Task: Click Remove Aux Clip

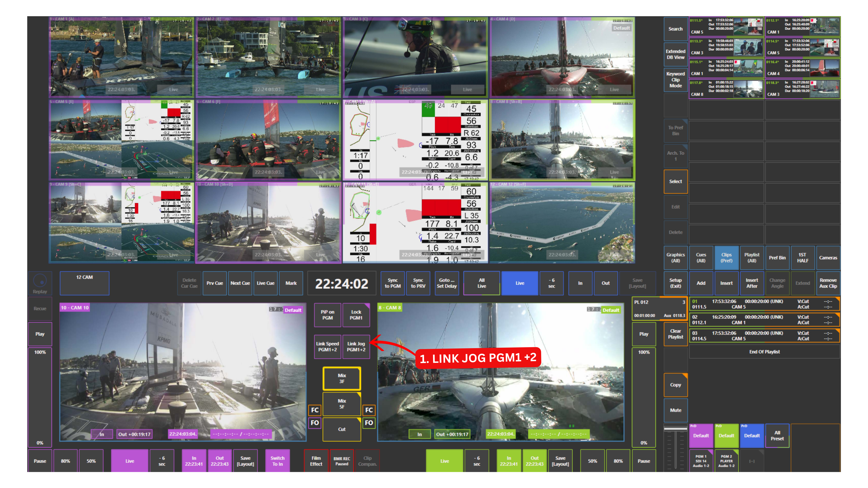Action: [x=828, y=283]
